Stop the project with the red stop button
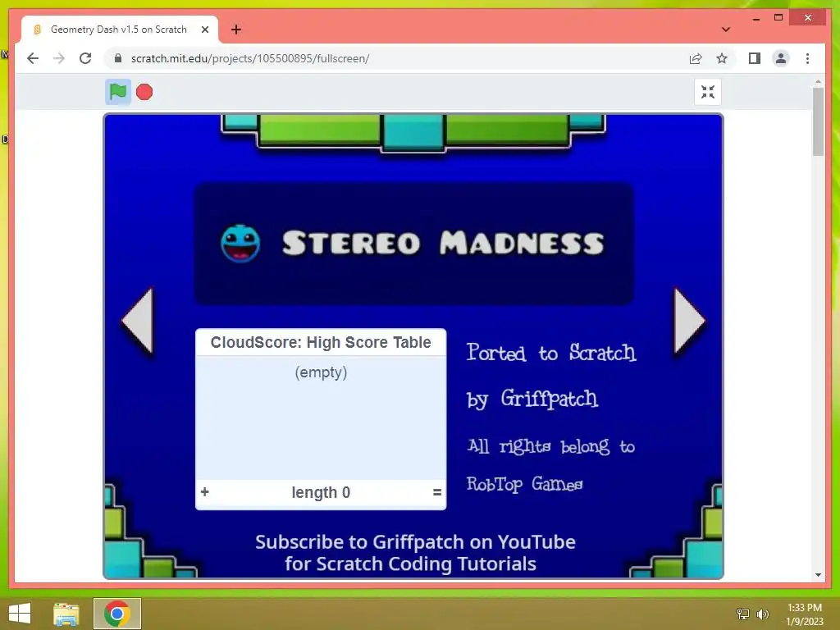 click(144, 92)
